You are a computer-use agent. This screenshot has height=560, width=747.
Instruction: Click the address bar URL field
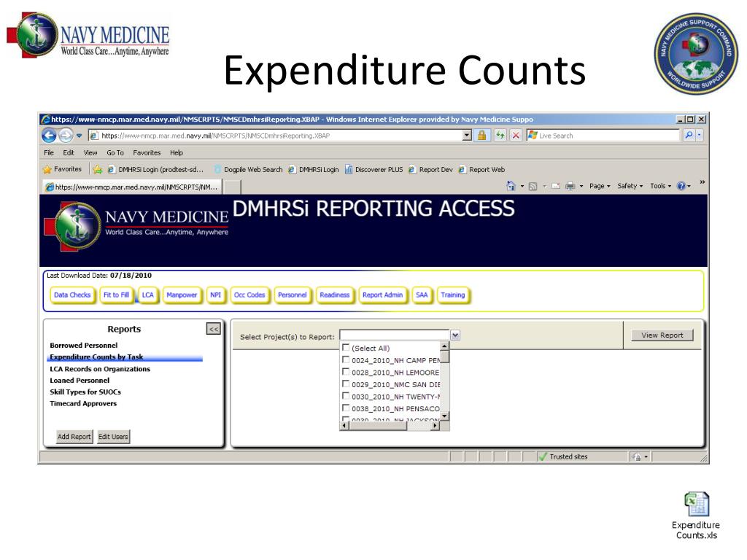coord(275,136)
